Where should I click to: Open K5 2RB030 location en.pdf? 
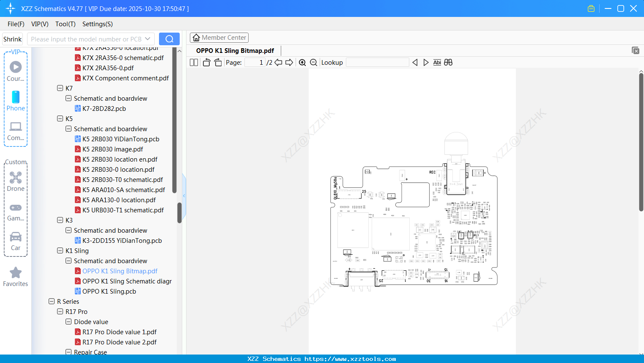[x=116, y=159]
